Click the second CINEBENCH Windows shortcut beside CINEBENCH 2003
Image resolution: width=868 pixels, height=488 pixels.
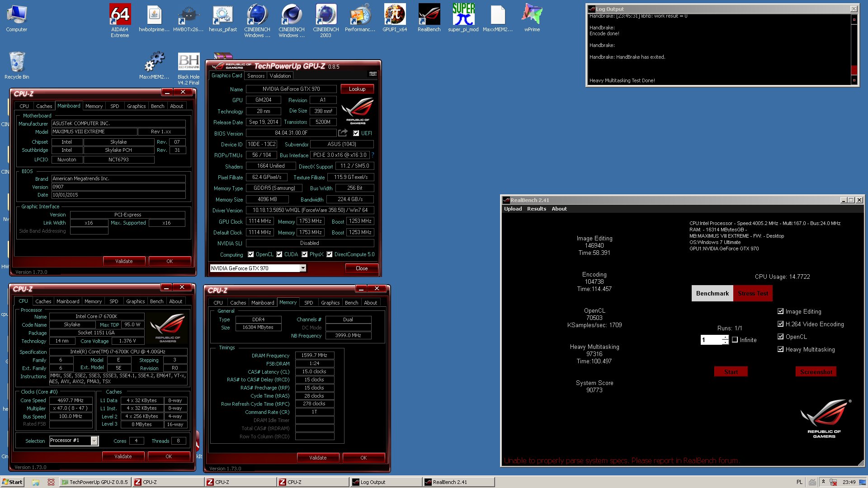click(x=292, y=20)
